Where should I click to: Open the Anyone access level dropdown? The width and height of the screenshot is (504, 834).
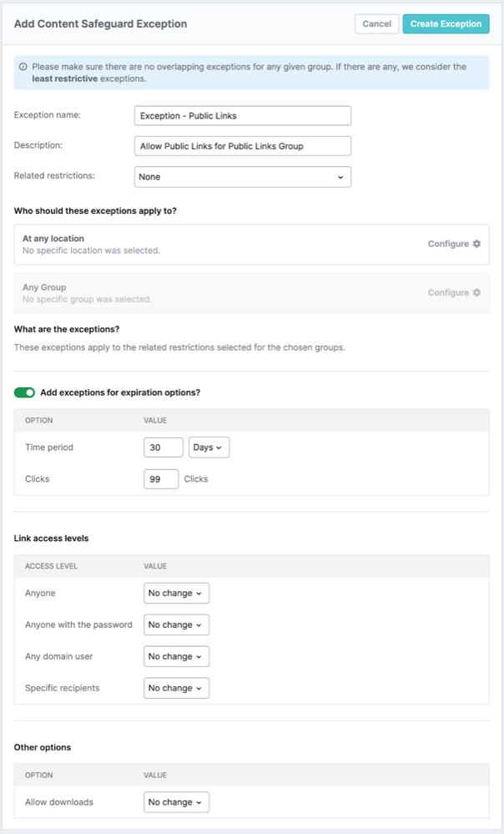click(x=176, y=593)
